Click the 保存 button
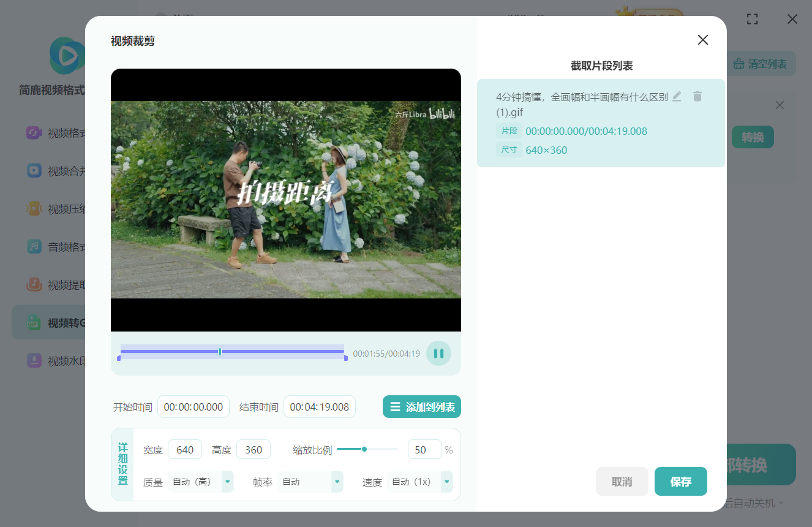The image size is (812, 527). [x=680, y=482]
